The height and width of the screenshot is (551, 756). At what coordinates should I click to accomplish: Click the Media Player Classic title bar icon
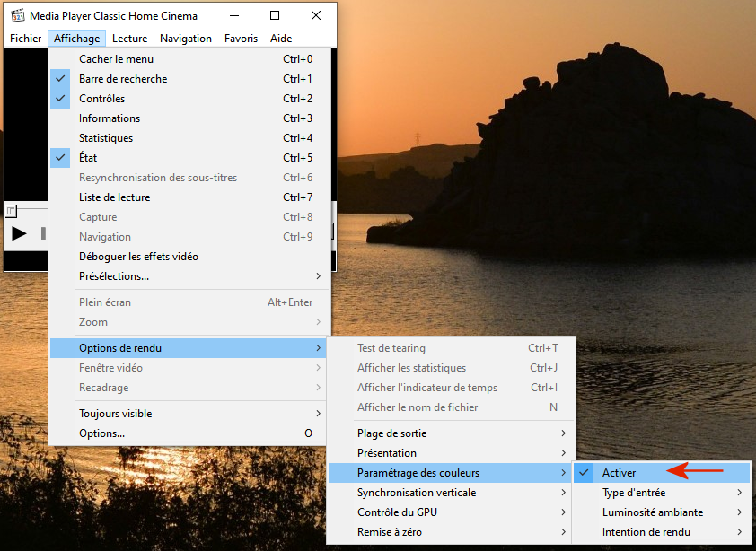coord(17,15)
